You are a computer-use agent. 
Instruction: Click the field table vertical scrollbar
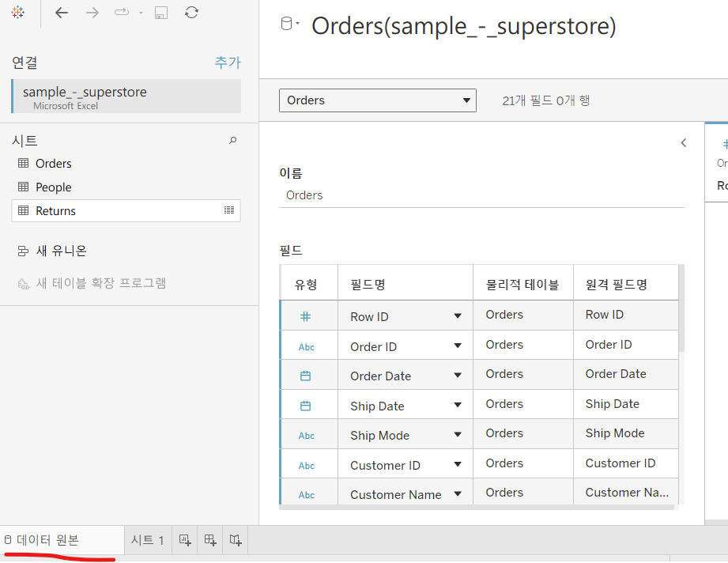681,308
